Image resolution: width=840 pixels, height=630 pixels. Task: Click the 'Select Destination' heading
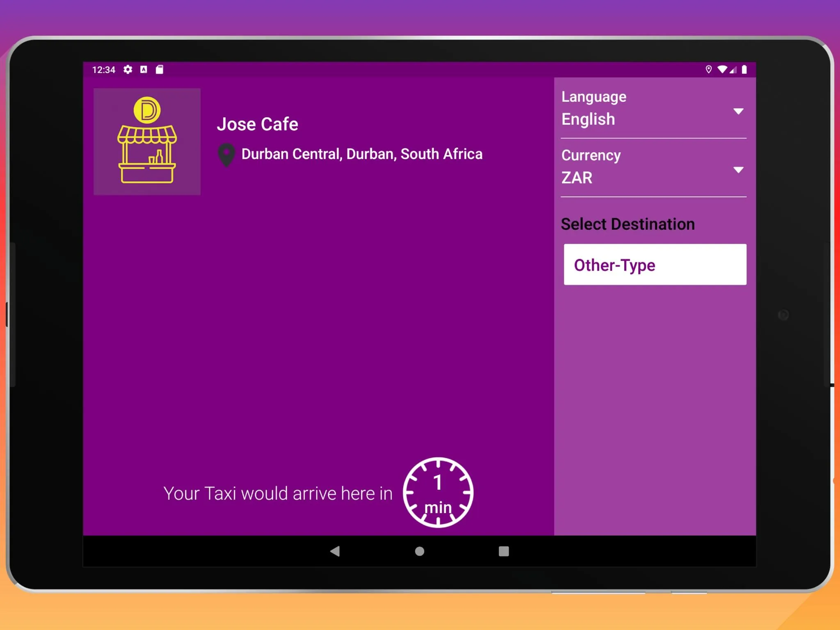(x=628, y=224)
